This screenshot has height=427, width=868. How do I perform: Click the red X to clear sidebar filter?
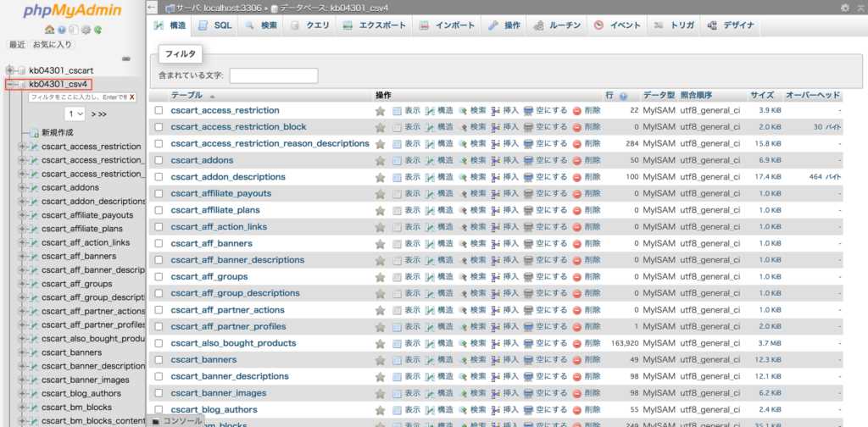tap(131, 97)
